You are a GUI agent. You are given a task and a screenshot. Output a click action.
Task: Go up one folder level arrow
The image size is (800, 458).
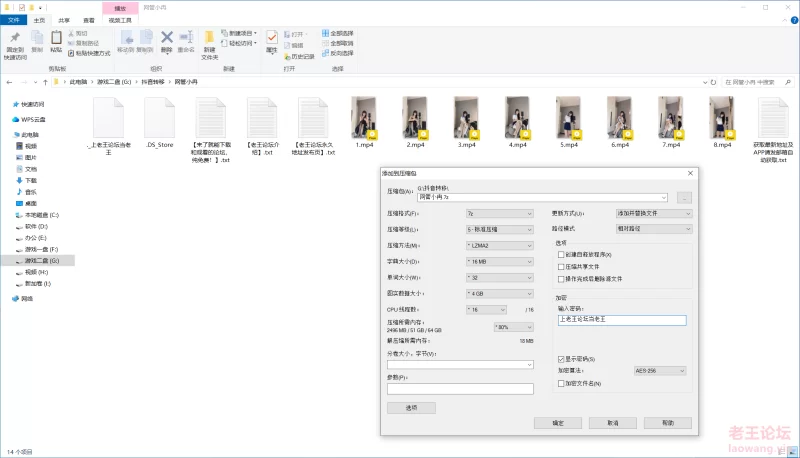[45, 82]
